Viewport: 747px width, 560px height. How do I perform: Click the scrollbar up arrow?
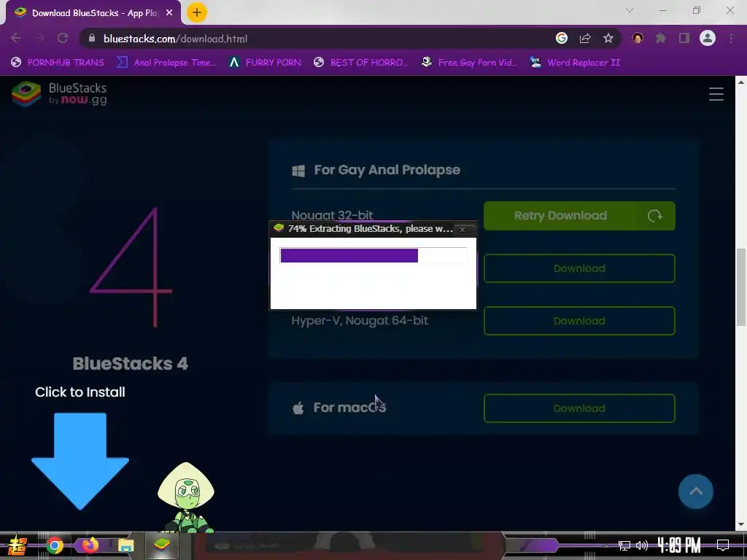[741, 82]
